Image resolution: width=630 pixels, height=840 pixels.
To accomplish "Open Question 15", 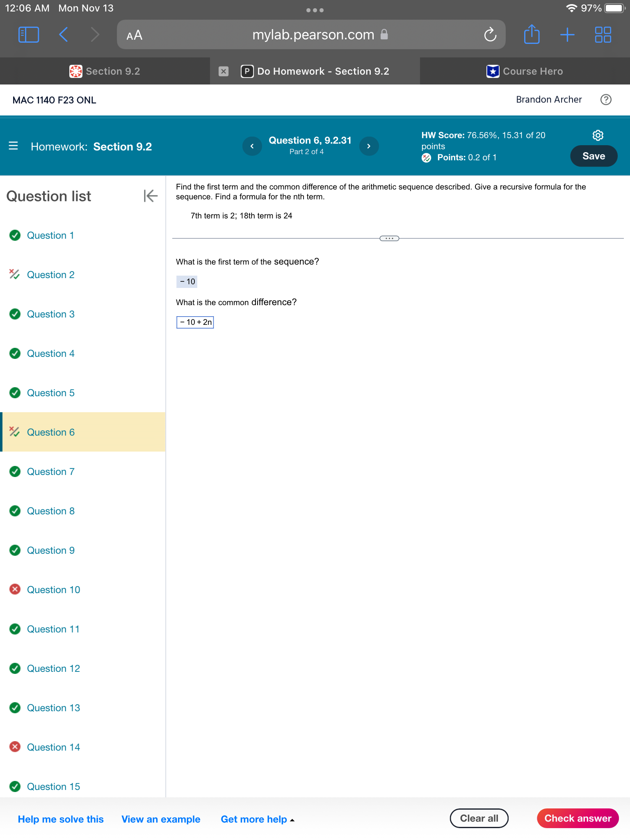I will tap(53, 787).
